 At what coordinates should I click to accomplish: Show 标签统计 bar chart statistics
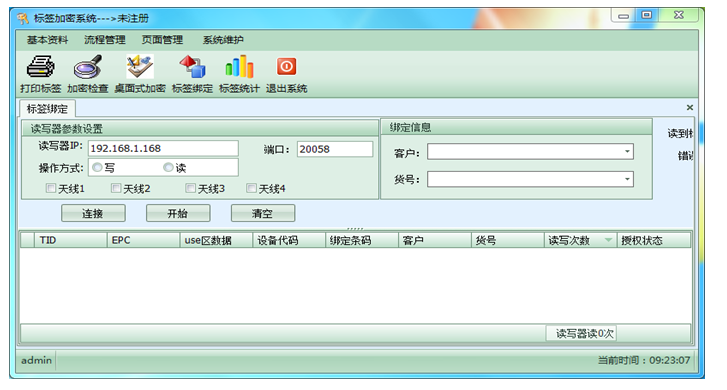click(x=239, y=74)
